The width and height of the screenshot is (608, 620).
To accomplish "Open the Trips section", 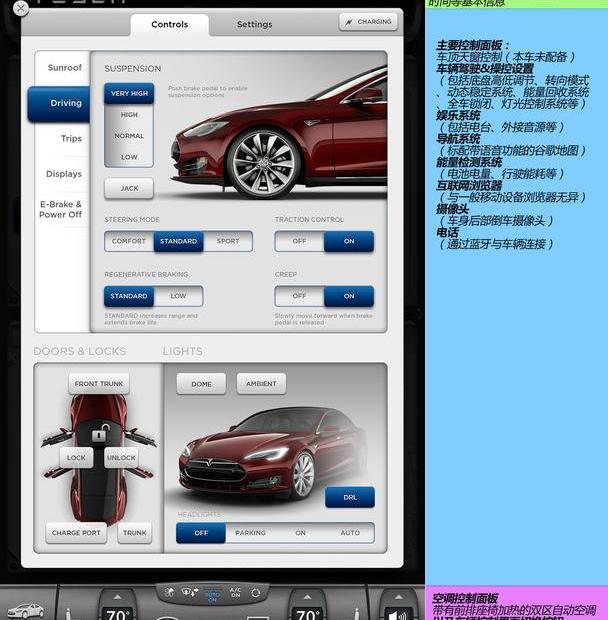I will 71,138.
